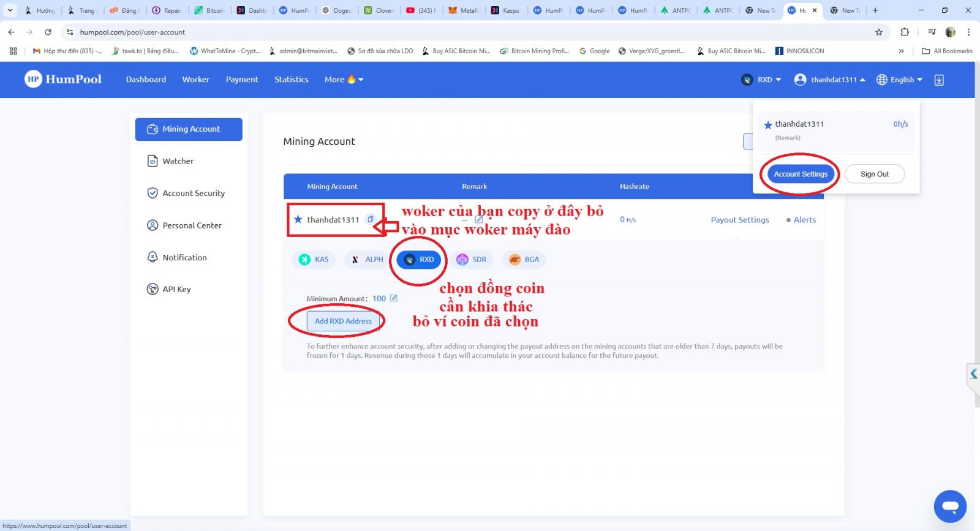Click the copy icon next to thanhdat1311
Screen dimensions: 980x531
click(x=370, y=219)
